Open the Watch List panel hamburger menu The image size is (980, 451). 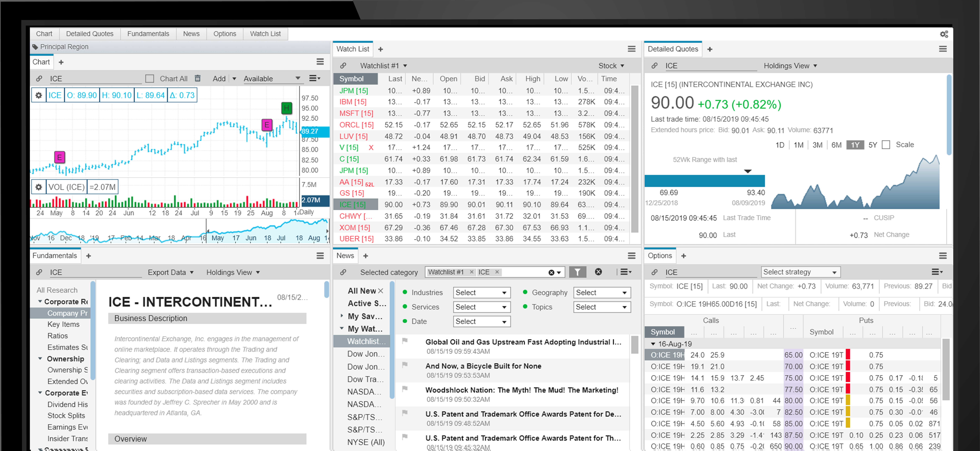tap(631, 49)
